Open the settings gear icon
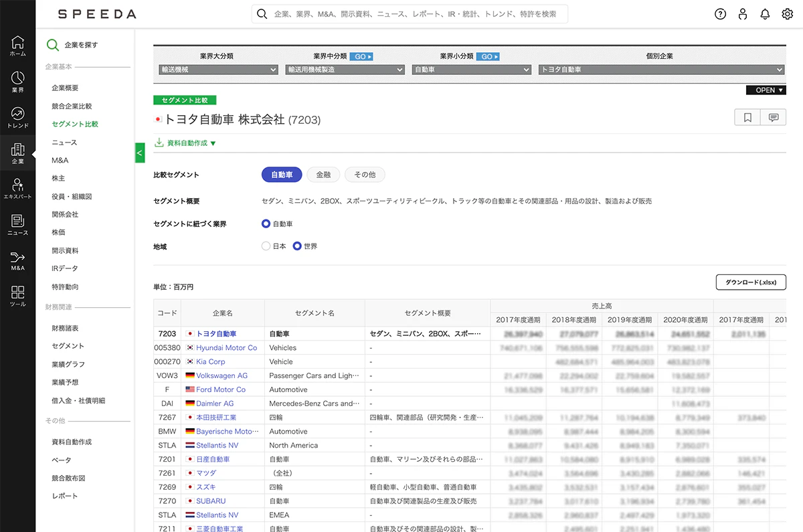This screenshot has height=532, width=803. [788, 14]
